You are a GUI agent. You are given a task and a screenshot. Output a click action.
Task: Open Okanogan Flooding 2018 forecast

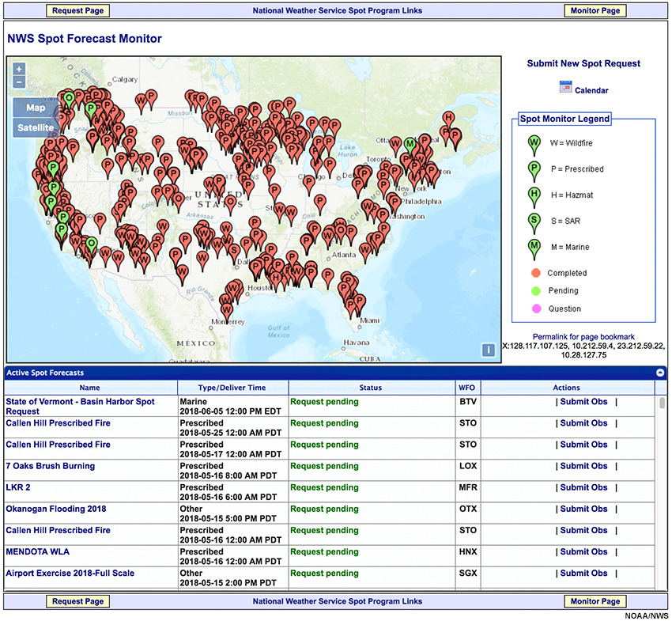pyautogui.click(x=55, y=509)
